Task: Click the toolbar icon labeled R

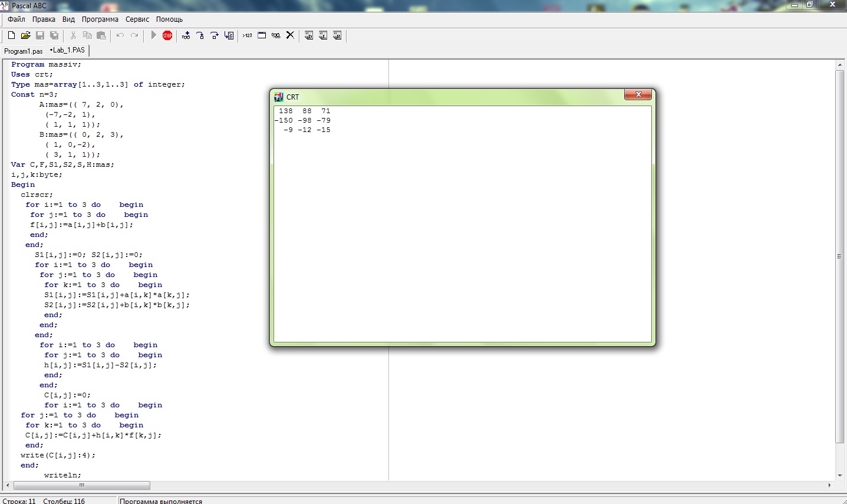Action: coord(337,35)
